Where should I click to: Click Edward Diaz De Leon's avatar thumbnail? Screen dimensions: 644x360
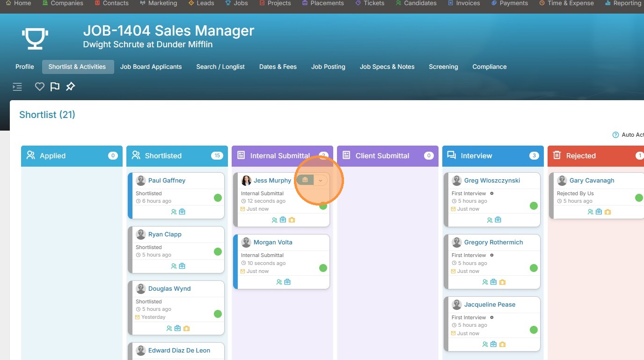pyautogui.click(x=141, y=351)
